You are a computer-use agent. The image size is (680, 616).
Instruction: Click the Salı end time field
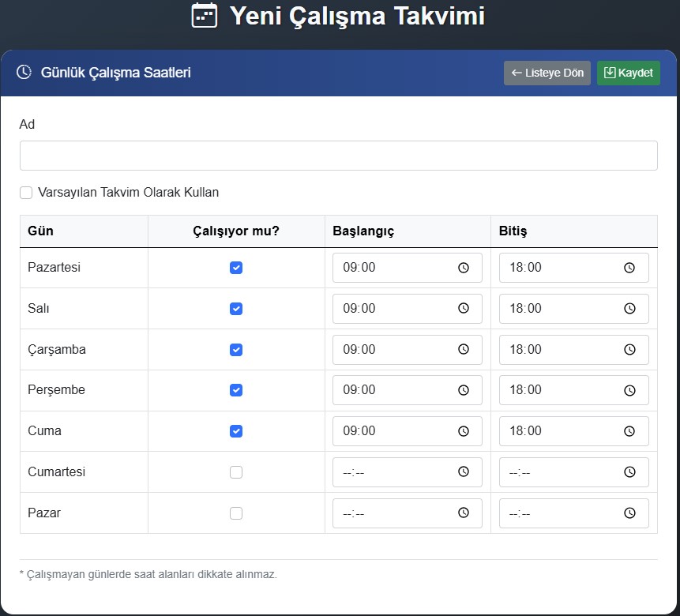pos(561,309)
